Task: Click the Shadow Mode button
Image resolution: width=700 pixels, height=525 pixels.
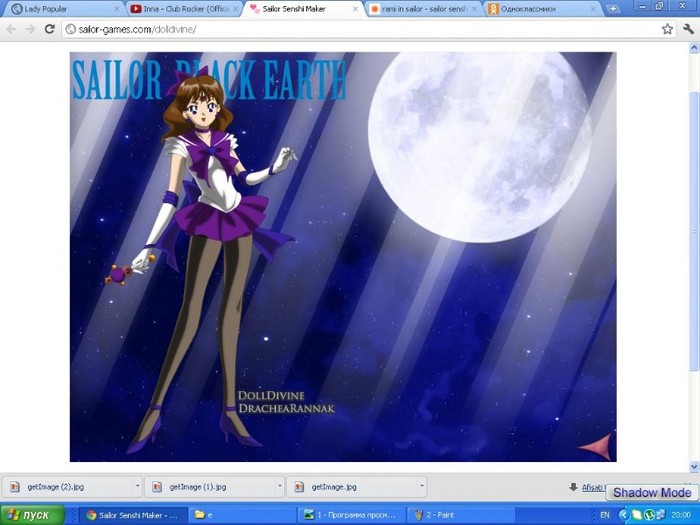Action: coord(651,492)
